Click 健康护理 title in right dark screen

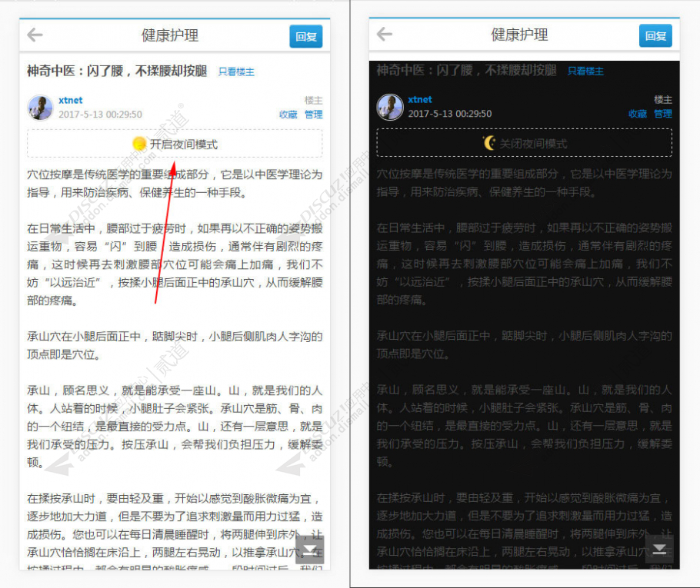(x=520, y=35)
